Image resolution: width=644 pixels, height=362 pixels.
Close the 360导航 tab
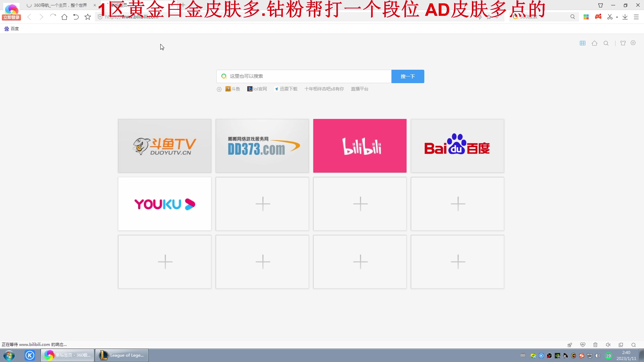95,5
